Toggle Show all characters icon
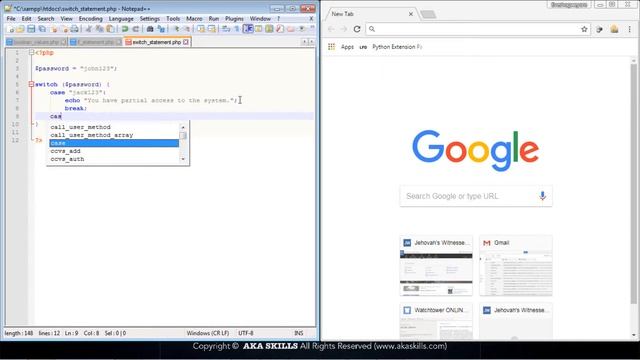This screenshot has height=360, width=640. [237, 29]
